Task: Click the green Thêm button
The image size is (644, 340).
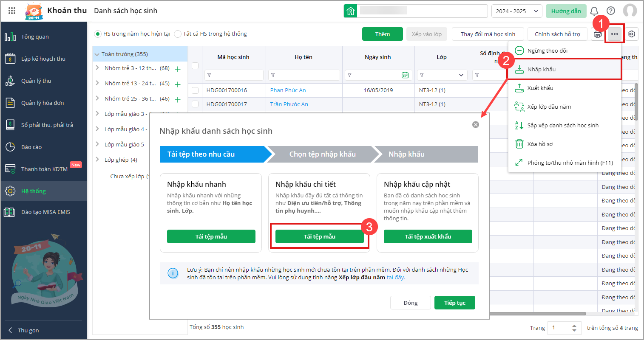Action: pyautogui.click(x=383, y=34)
